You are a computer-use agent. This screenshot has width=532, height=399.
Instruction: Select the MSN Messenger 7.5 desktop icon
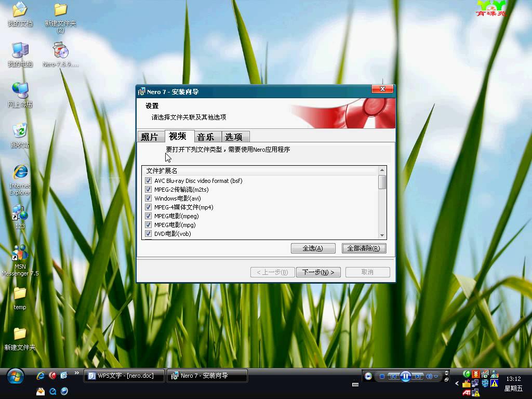point(20,261)
